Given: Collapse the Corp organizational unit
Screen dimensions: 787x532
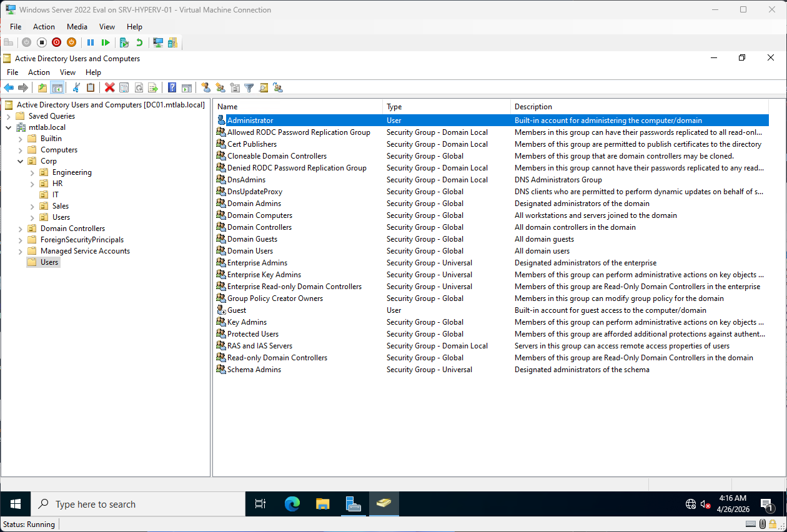Looking at the screenshot, I should [20, 161].
